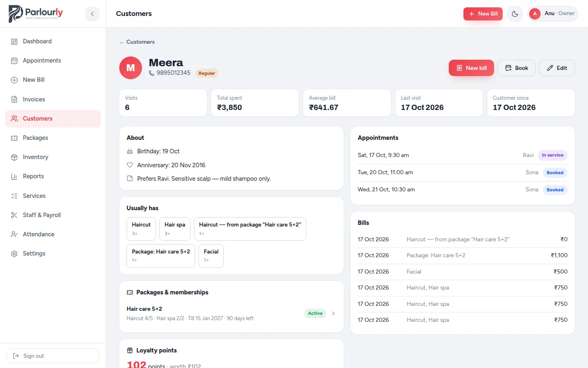
Task: Expand the Hair care 5+2 package chevron
Action: point(333,313)
